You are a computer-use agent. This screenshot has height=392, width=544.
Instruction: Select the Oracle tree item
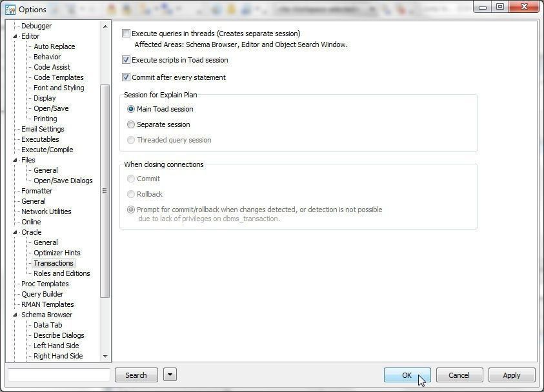point(32,232)
